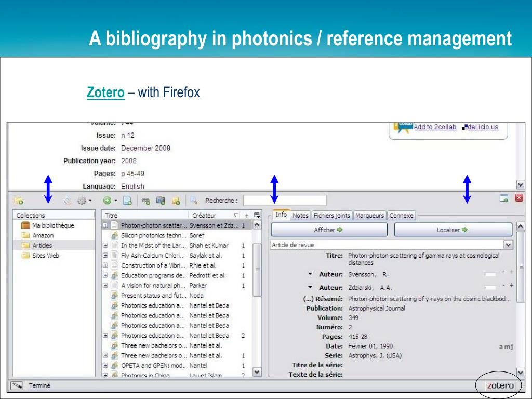Expand the Construction of a Vibri item
The image size is (532, 399).
coord(105,265)
